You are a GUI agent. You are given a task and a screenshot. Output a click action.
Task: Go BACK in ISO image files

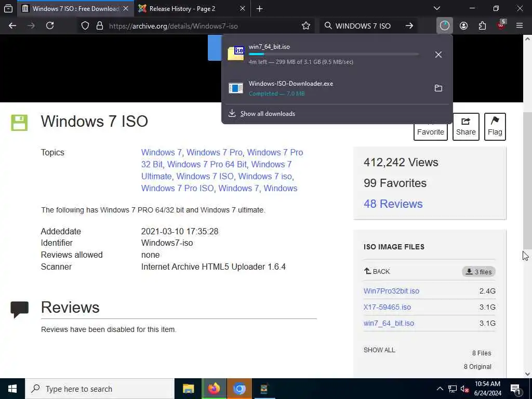click(x=377, y=271)
